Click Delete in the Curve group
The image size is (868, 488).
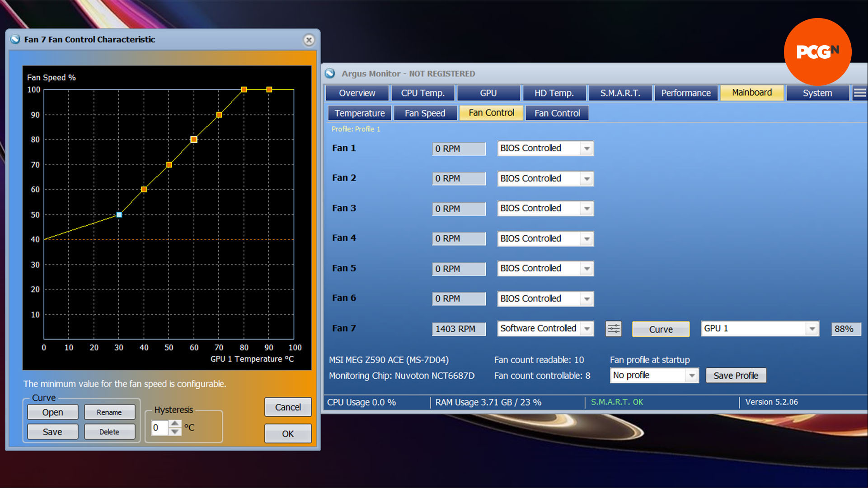(x=109, y=432)
